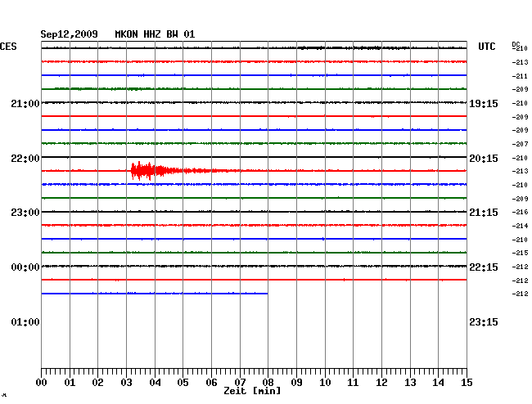Select minute tick label 04
Screen dimensions: 532x404
pos(155,382)
